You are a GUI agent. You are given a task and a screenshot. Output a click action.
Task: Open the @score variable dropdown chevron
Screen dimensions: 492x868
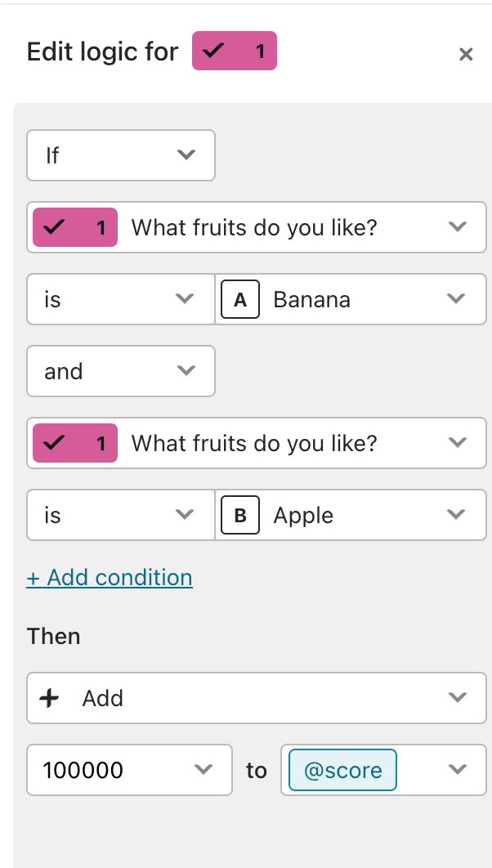[458, 769]
